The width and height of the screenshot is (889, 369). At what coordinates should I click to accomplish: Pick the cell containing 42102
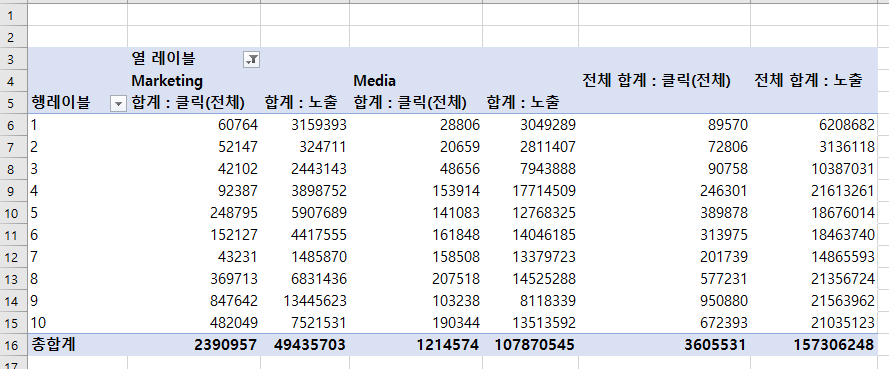[x=194, y=169]
